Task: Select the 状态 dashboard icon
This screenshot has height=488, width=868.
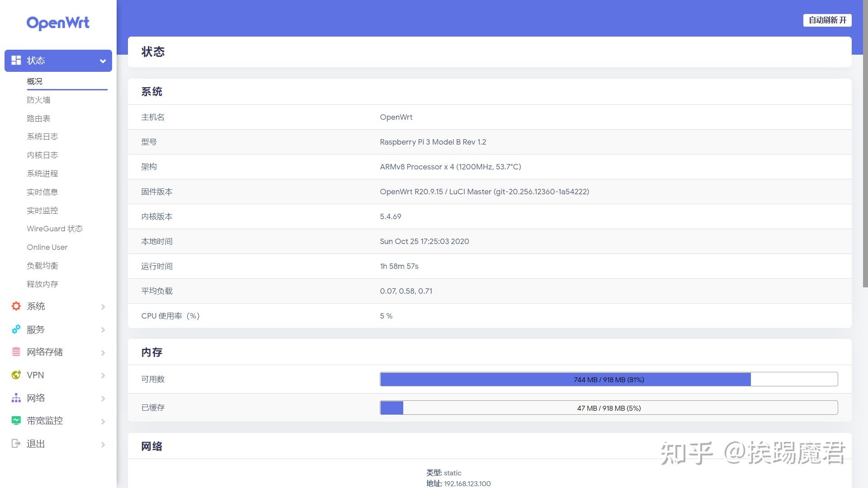Action: tap(16, 60)
